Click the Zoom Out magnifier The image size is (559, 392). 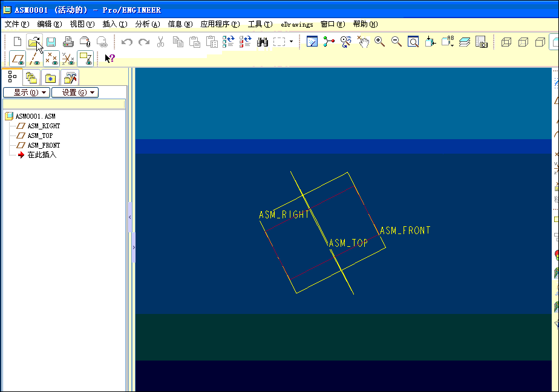[x=396, y=42]
